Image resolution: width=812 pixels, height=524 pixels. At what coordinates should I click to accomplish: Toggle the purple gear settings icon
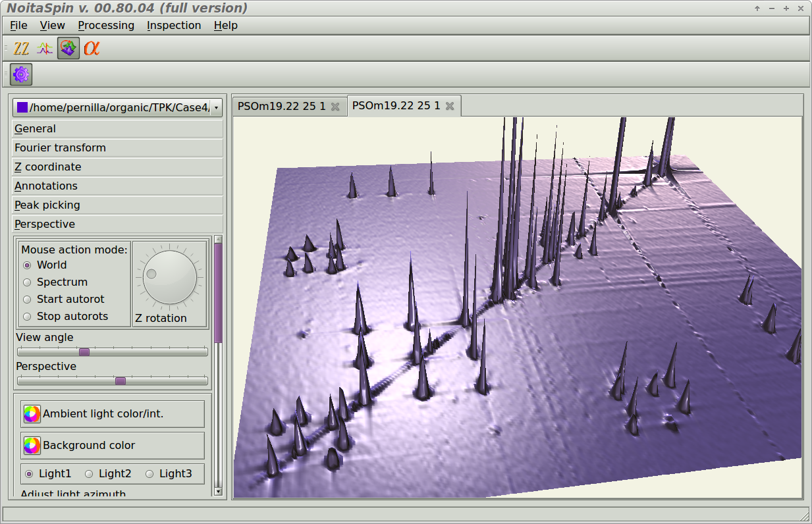click(x=21, y=74)
